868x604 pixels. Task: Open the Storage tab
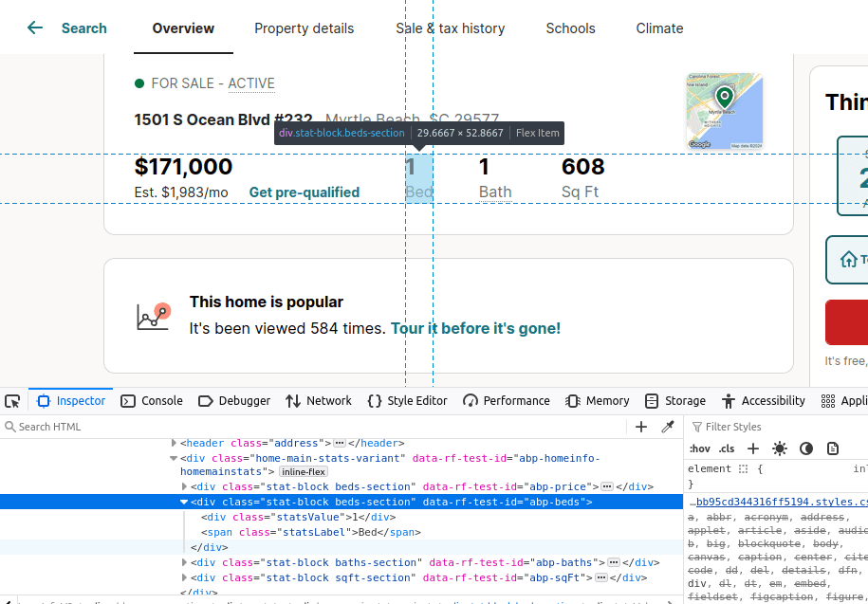pyautogui.click(x=674, y=401)
